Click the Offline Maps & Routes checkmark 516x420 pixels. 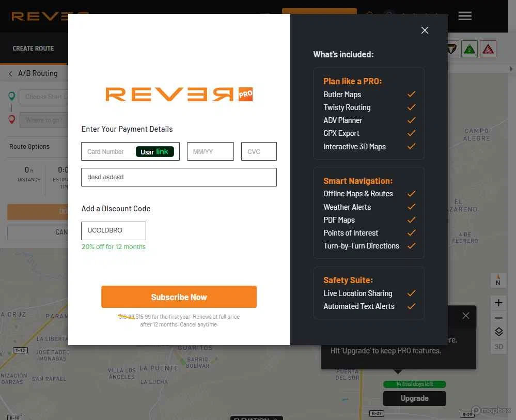pos(411,194)
